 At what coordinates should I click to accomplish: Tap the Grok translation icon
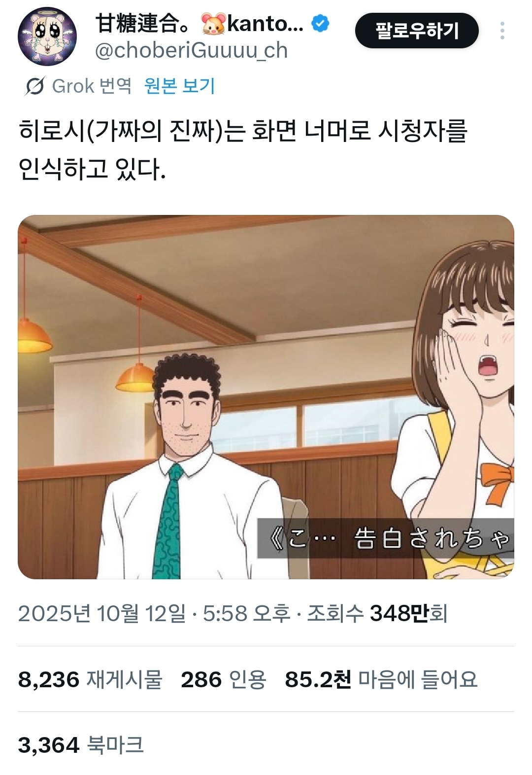click(x=35, y=86)
